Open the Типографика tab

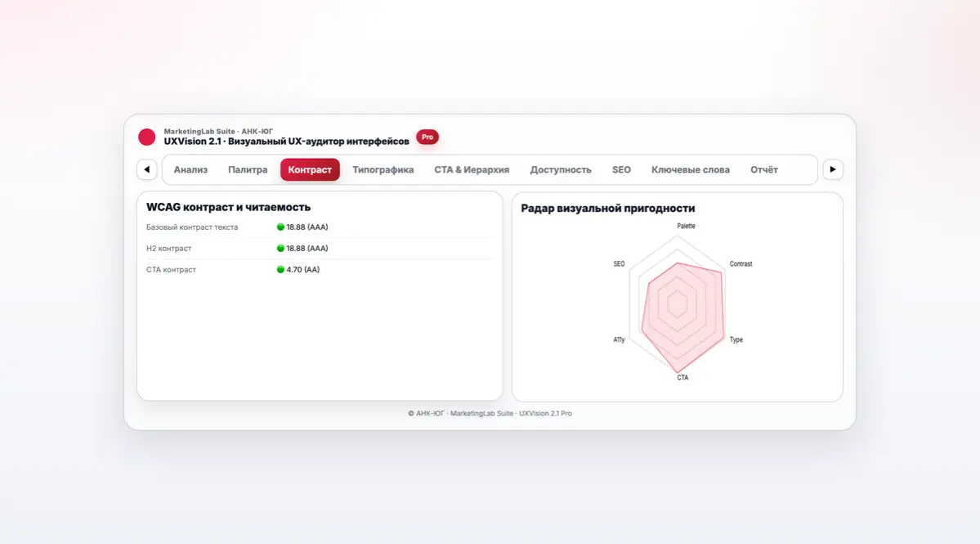[x=383, y=169]
